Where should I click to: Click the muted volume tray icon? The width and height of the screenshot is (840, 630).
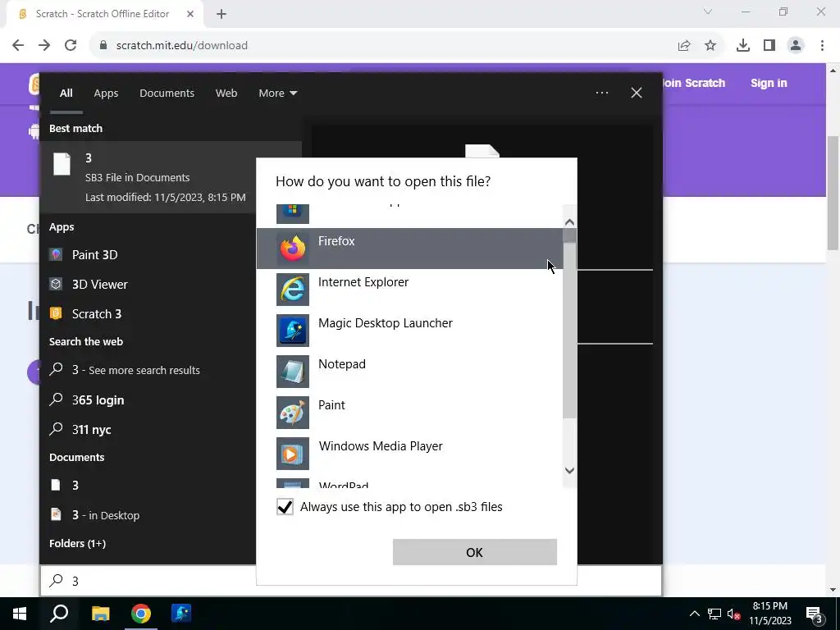[734, 614]
